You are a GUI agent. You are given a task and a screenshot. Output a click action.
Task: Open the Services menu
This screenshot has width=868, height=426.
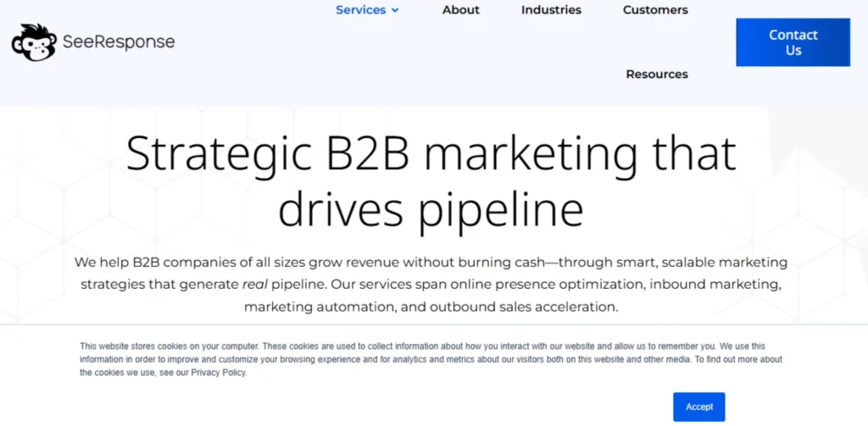click(361, 10)
